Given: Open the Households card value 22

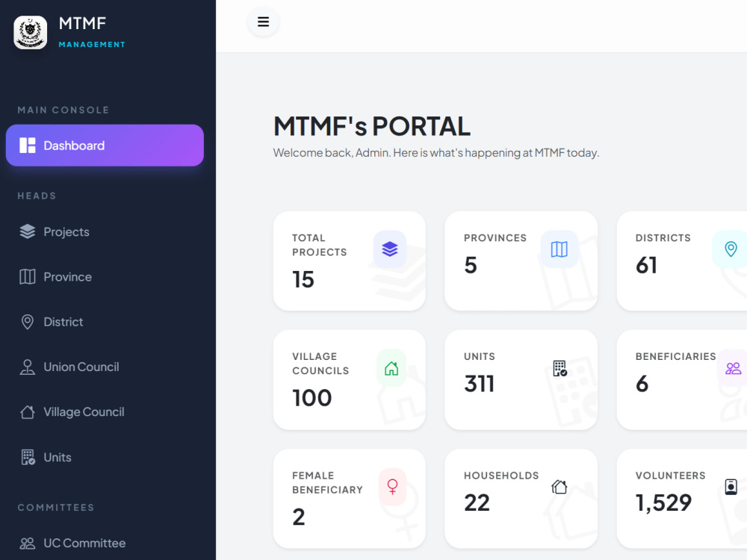Looking at the screenshot, I should 477,503.
